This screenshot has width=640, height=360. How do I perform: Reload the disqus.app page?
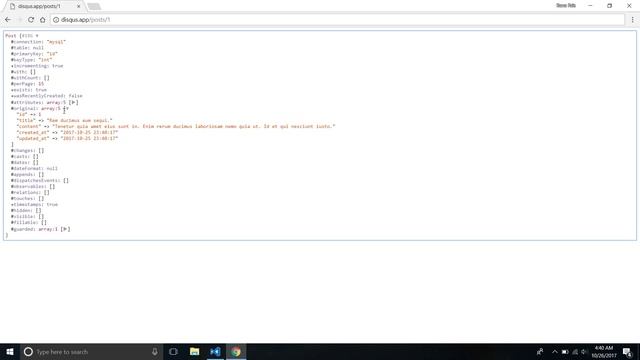pos(31,20)
